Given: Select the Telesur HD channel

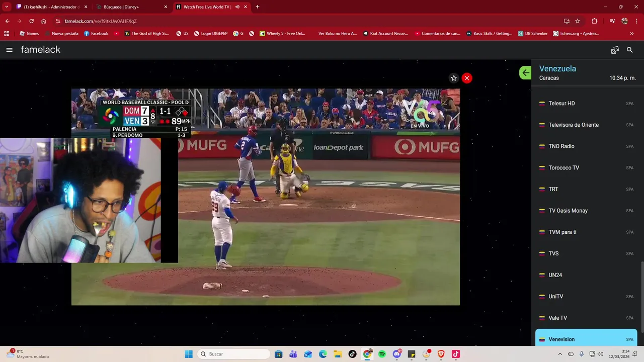Looking at the screenshot, I should [586, 103].
